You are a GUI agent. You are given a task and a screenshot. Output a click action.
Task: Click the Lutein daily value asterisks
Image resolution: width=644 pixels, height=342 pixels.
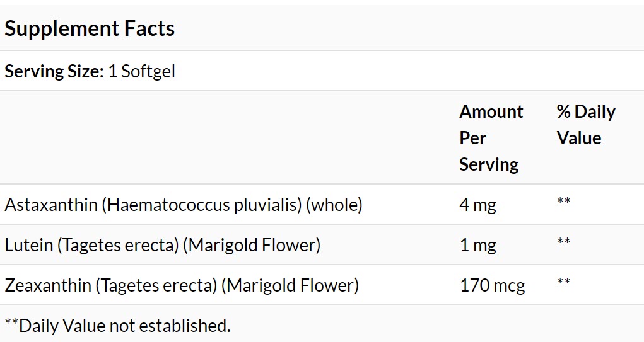coord(563,241)
